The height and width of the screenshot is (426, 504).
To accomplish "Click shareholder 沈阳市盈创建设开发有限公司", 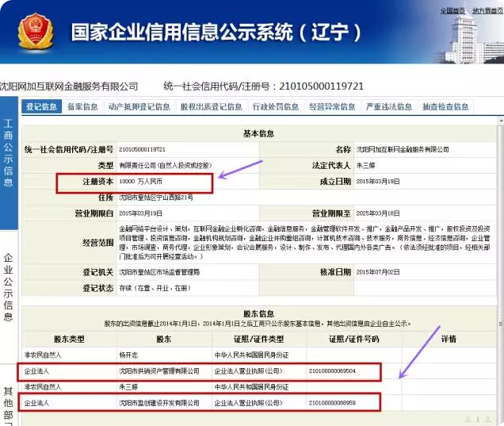I will (159, 403).
